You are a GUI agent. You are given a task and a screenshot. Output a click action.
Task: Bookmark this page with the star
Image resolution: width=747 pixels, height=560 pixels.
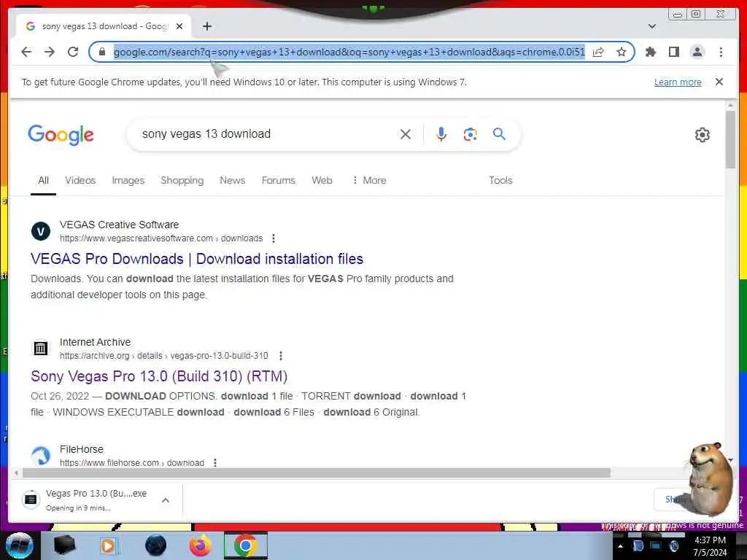(x=622, y=52)
